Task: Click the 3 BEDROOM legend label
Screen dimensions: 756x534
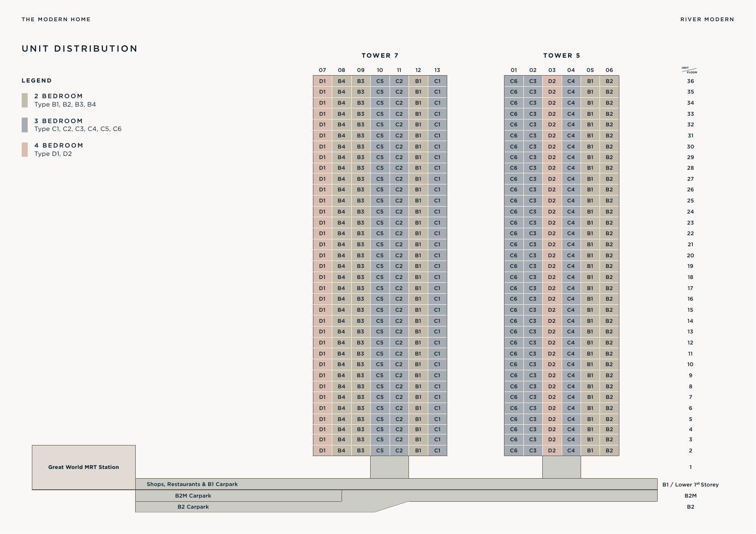Action: pyautogui.click(x=59, y=121)
